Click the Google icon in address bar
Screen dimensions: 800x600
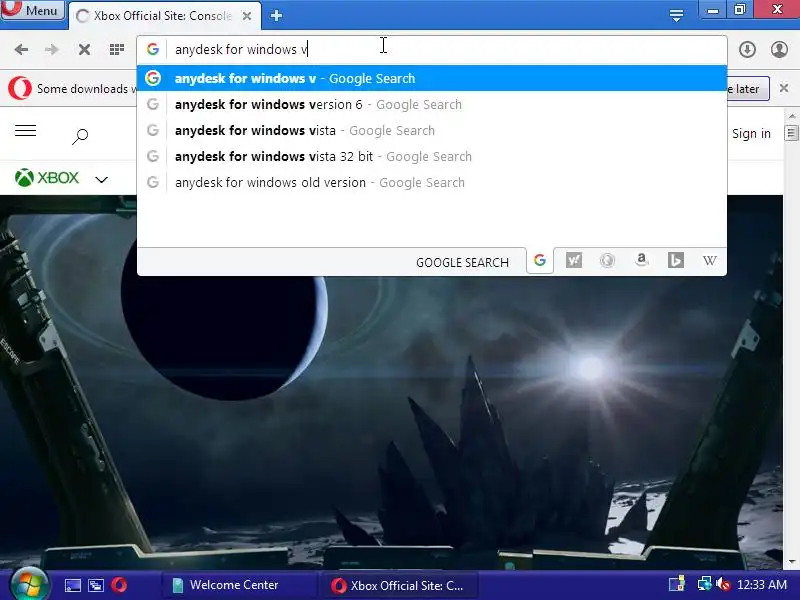pyautogui.click(x=153, y=49)
